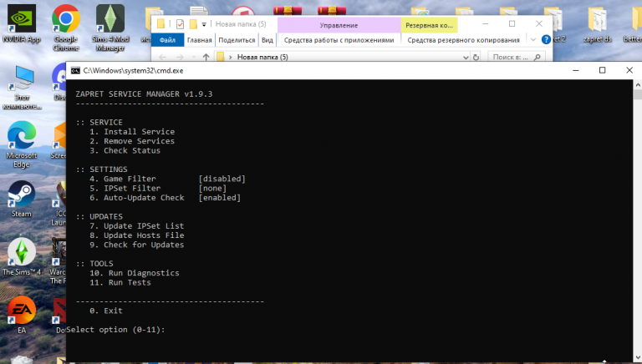Open the Файл tab in Explorer
Screen dimensions: 642x364
pos(167,40)
